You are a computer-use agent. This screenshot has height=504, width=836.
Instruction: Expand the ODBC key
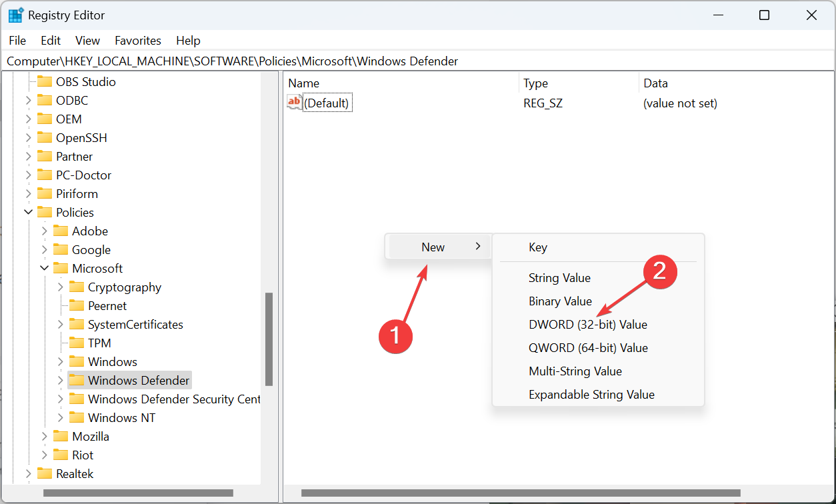pos(29,101)
